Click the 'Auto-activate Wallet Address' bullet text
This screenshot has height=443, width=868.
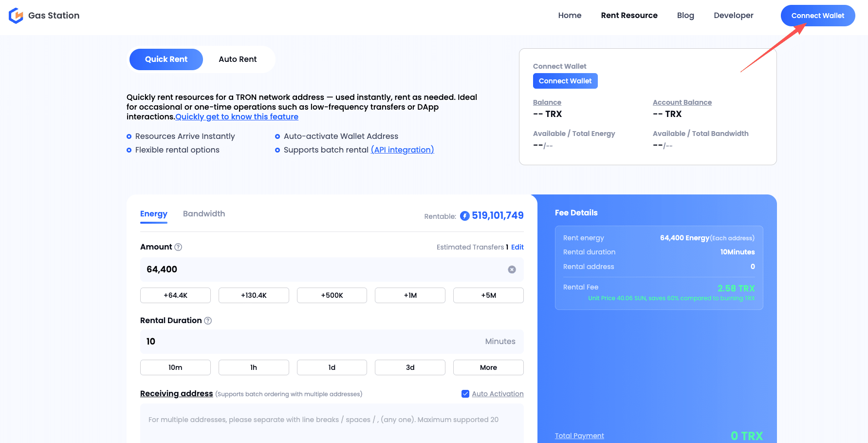click(341, 136)
